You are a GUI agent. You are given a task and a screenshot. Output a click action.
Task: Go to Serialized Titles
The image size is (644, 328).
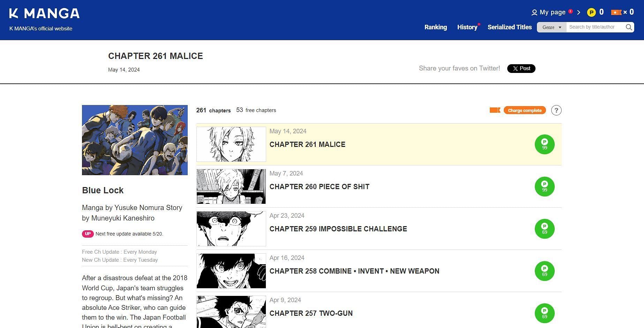click(510, 27)
